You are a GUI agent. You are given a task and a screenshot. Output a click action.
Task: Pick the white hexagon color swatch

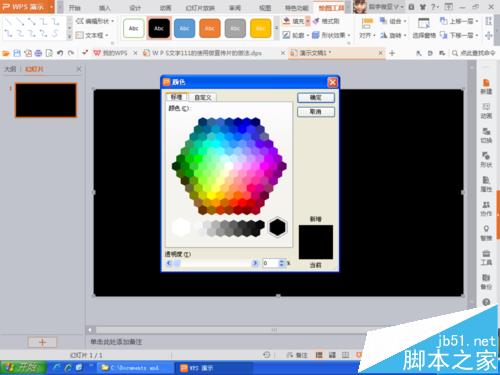(x=181, y=227)
